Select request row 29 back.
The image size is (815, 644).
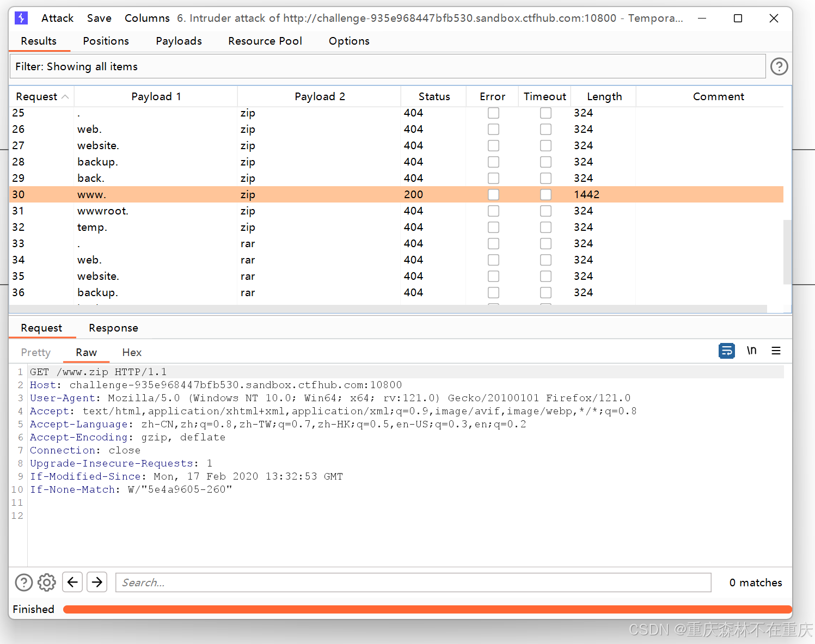396,178
